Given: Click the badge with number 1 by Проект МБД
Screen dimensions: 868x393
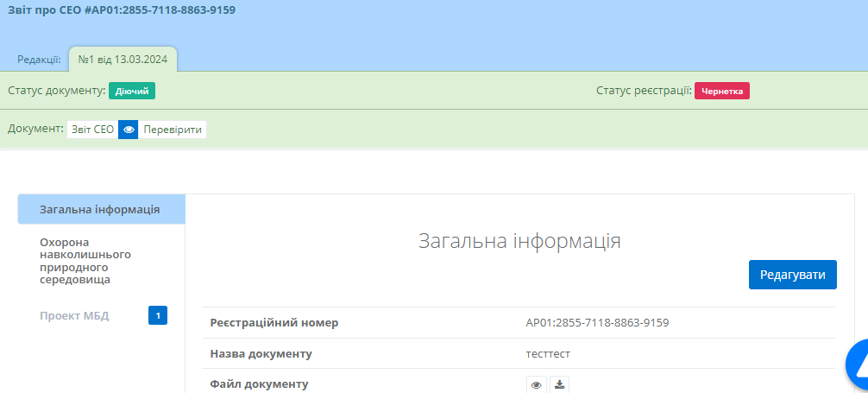Looking at the screenshot, I should click(158, 315).
